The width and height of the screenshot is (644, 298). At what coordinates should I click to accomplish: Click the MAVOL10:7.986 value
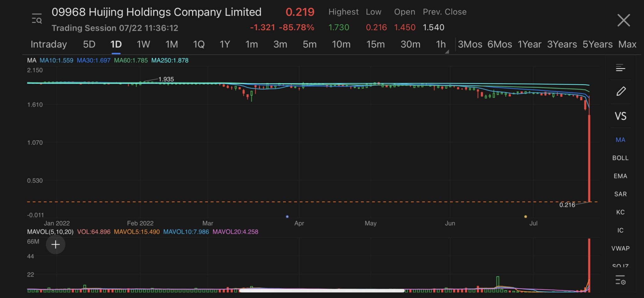186,232
